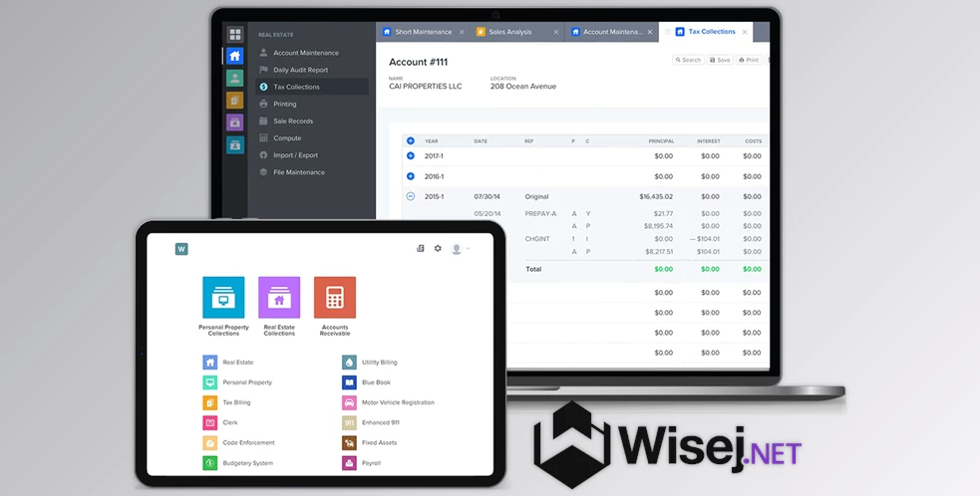
Task: Select the blue home icon in sidebar
Action: click(x=234, y=57)
